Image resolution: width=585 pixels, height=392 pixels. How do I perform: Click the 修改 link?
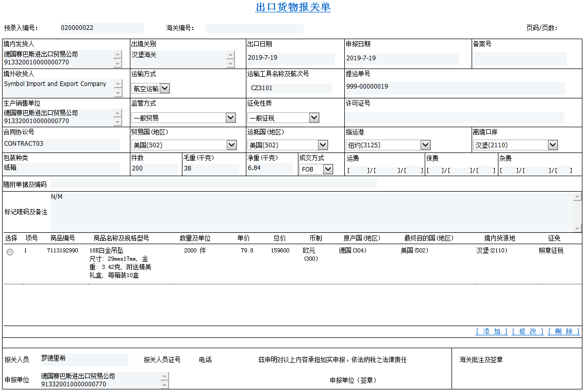point(528,332)
